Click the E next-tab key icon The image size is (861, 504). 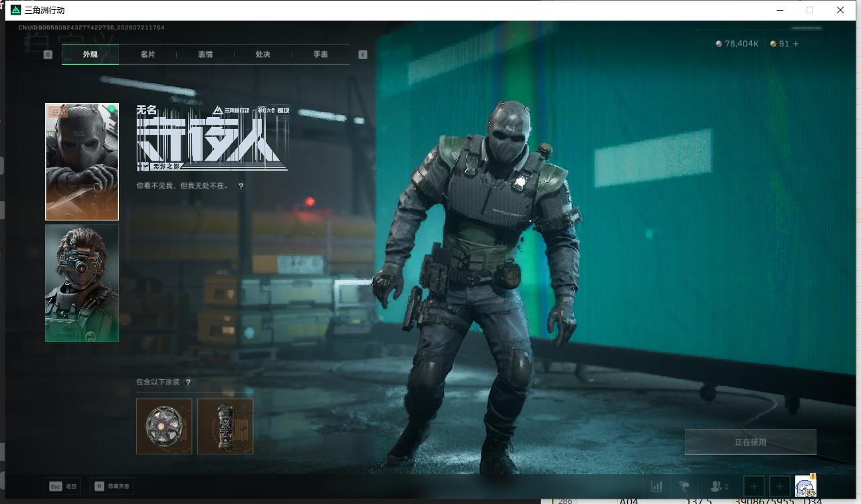(363, 54)
